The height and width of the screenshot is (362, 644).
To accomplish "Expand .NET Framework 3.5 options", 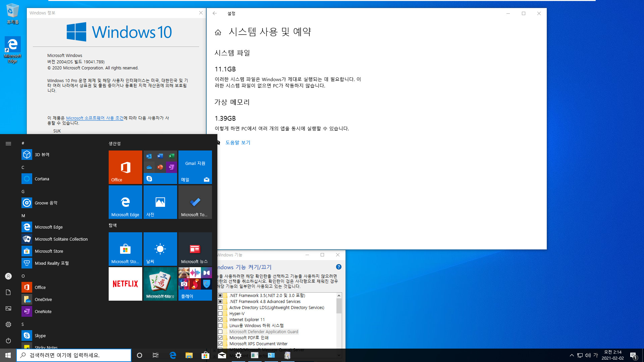I will [218, 295].
